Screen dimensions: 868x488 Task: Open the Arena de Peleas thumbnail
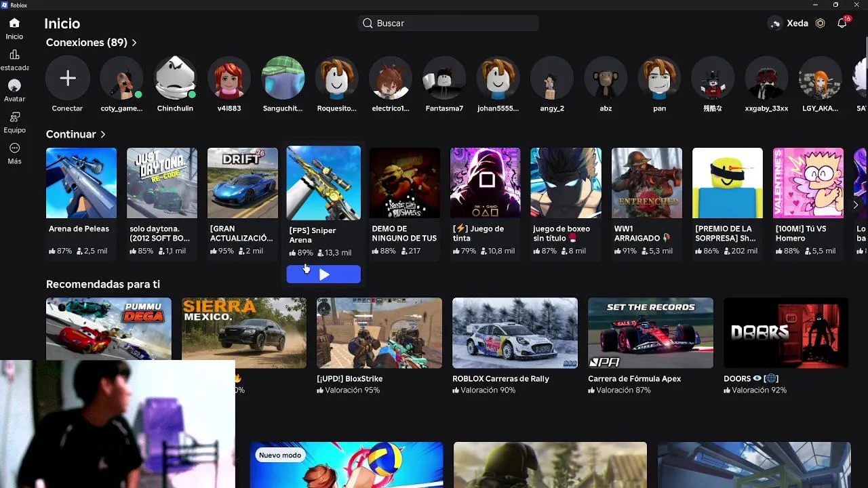pos(81,183)
